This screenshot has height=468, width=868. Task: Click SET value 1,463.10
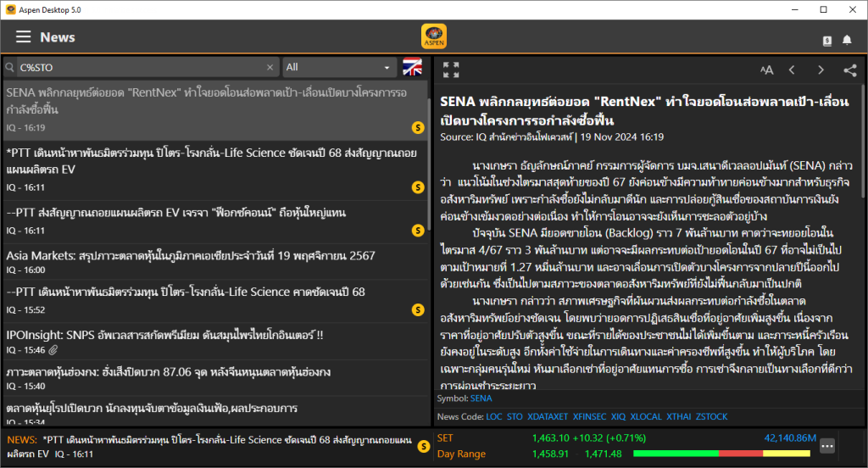click(551, 438)
